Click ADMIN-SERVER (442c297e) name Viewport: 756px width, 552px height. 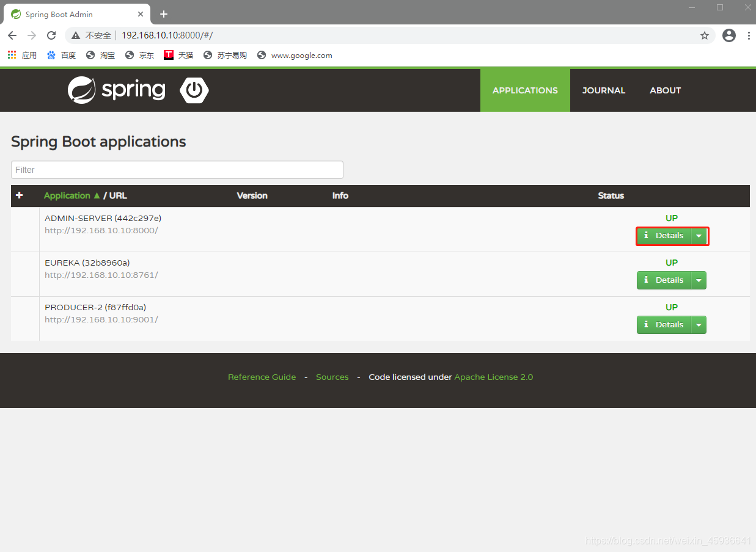pos(103,218)
